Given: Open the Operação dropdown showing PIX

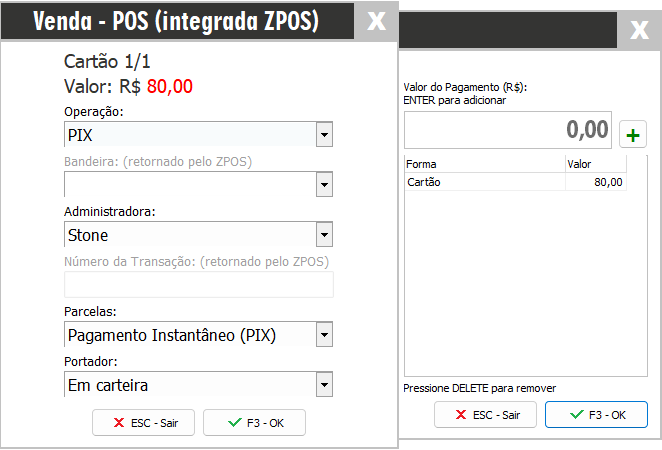Looking at the screenshot, I should [323, 134].
